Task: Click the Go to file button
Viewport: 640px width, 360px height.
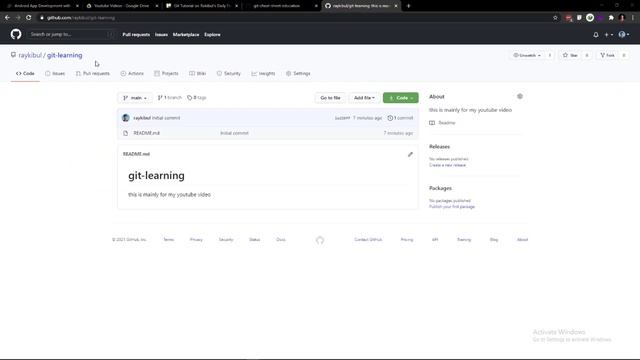Action: (330, 98)
